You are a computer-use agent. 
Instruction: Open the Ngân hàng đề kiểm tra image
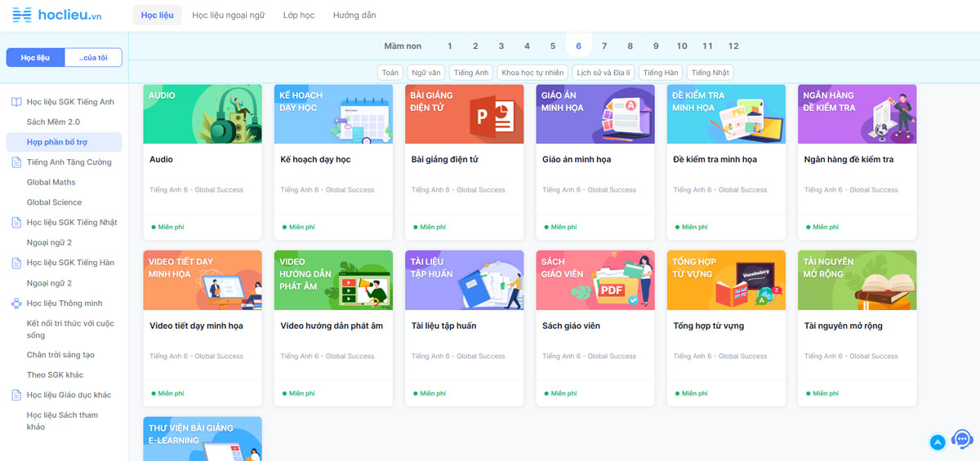857,114
